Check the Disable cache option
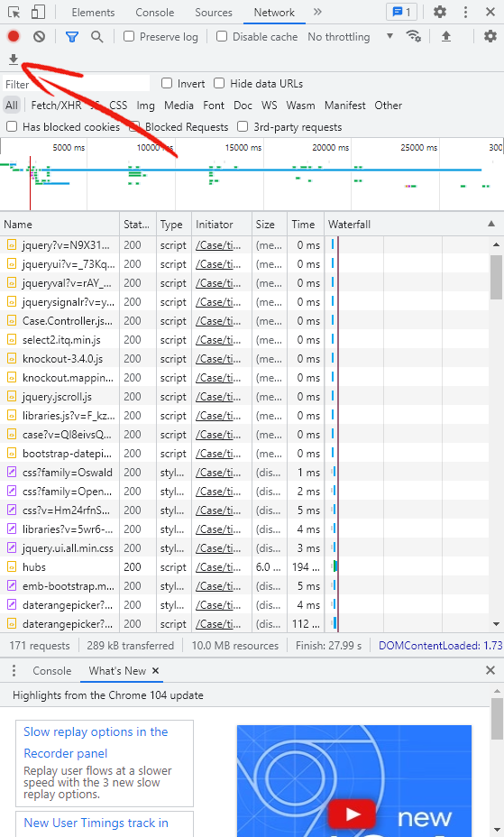The height and width of the screenshot is (837, 504). (222, 36)
